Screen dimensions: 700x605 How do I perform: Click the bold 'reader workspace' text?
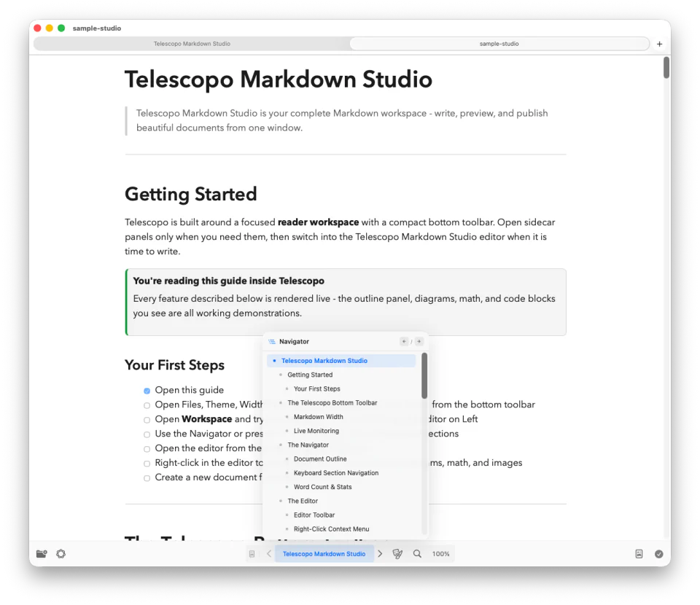pos(319,222)
